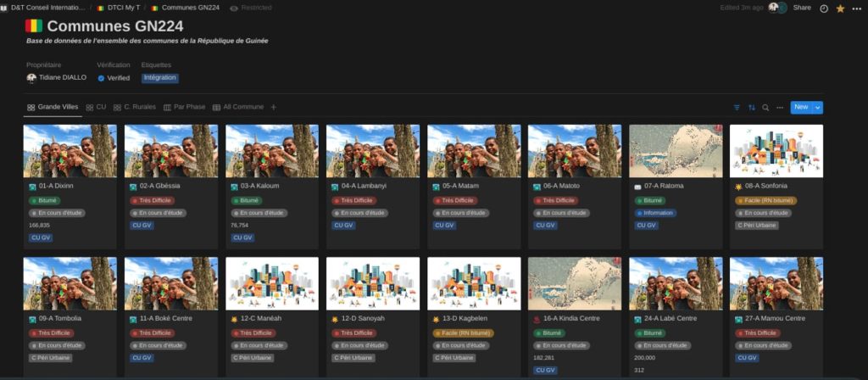This screenshot has width=868, height=380.
Task: Click the Intégration tag
Action: [x=159, y=78]
